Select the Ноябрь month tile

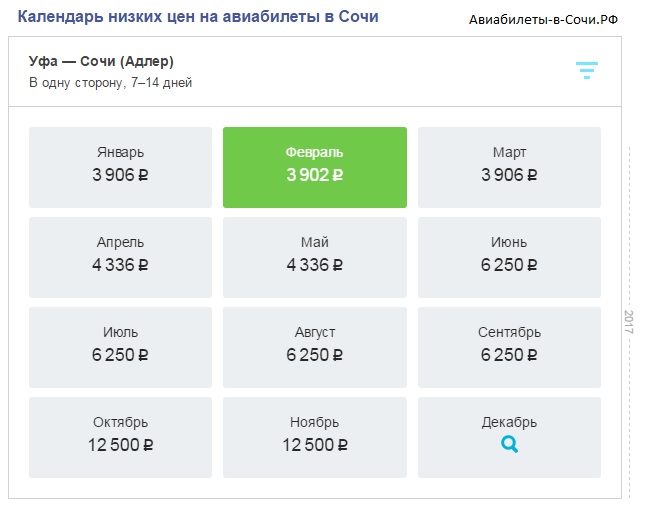pyautogui.click(x=314, y=437)
